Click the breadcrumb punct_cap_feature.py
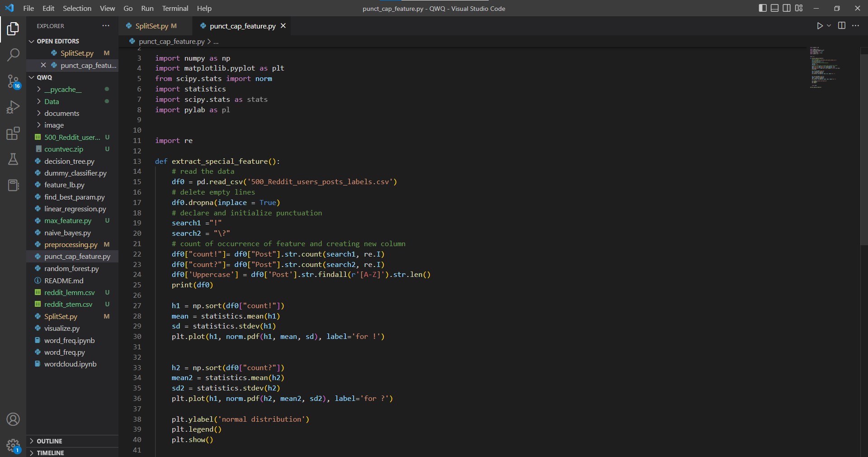Image resolution: width=868 pixels, height=457 pixels. pyautogui.click(x=171, y=41)
